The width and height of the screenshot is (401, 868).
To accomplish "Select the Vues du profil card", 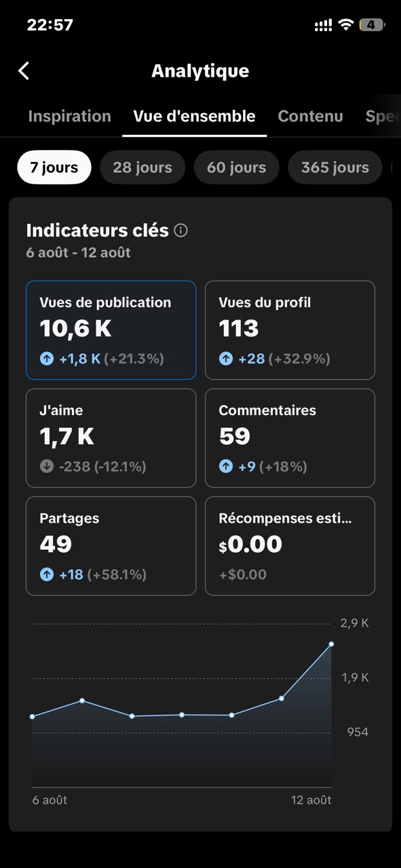I will (290, 330).
